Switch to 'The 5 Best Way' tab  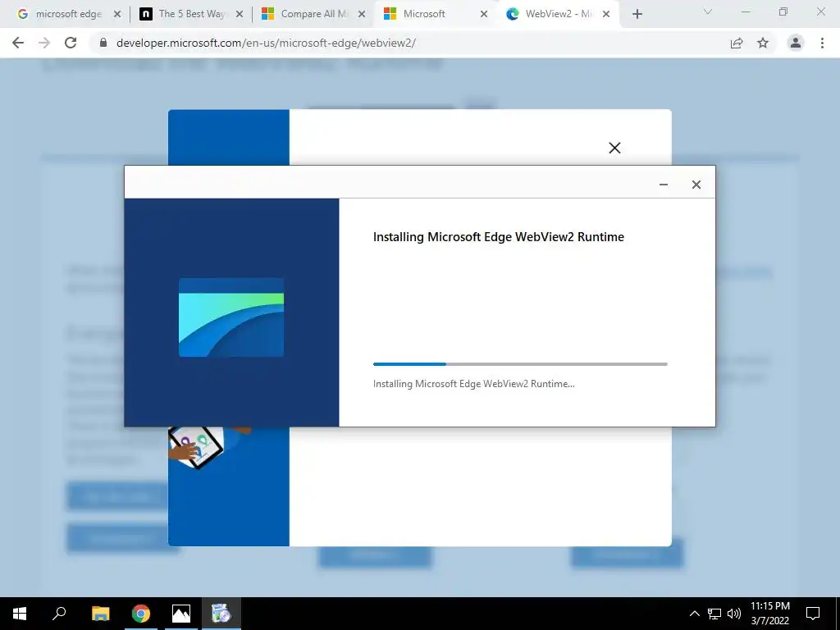(190, 14)
